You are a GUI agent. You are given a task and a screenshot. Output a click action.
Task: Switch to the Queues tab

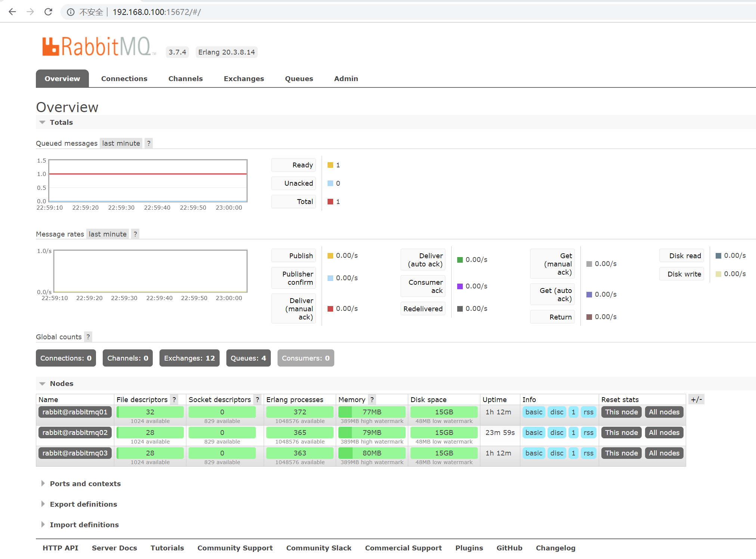pyautogui.click(x=299, y=78)
